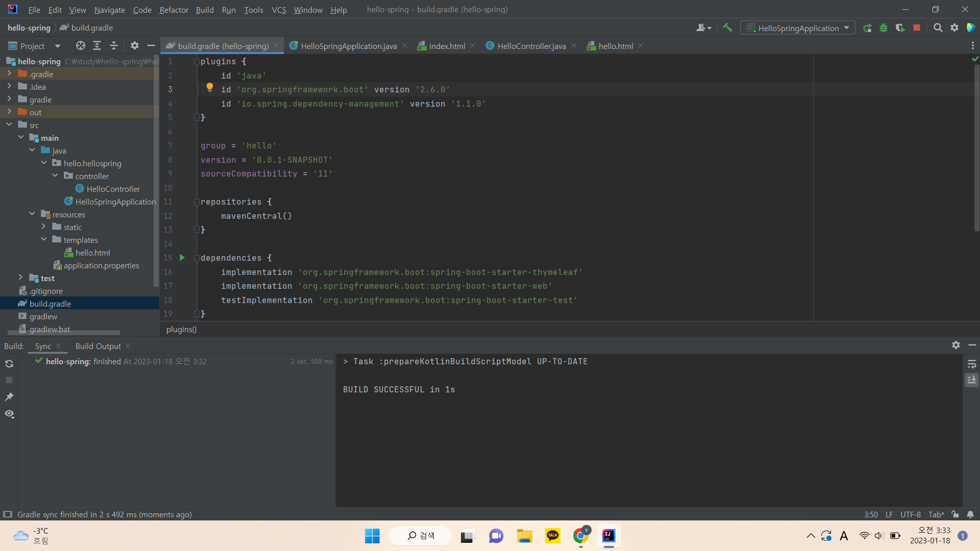Change Tab* indent setting
Image resolution: width=980 pixels, height=551 pixels.
click(x=936, y=514)
